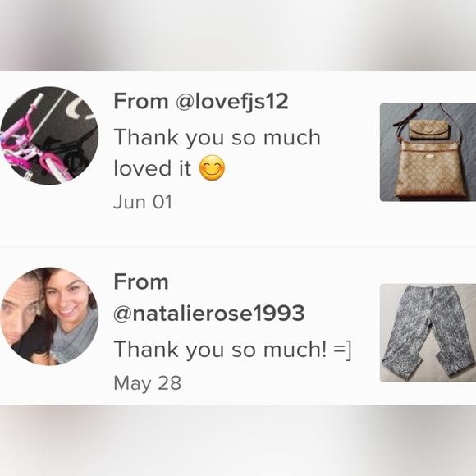View the snakeskin print pants listing thumbnail

click(428, 332)
